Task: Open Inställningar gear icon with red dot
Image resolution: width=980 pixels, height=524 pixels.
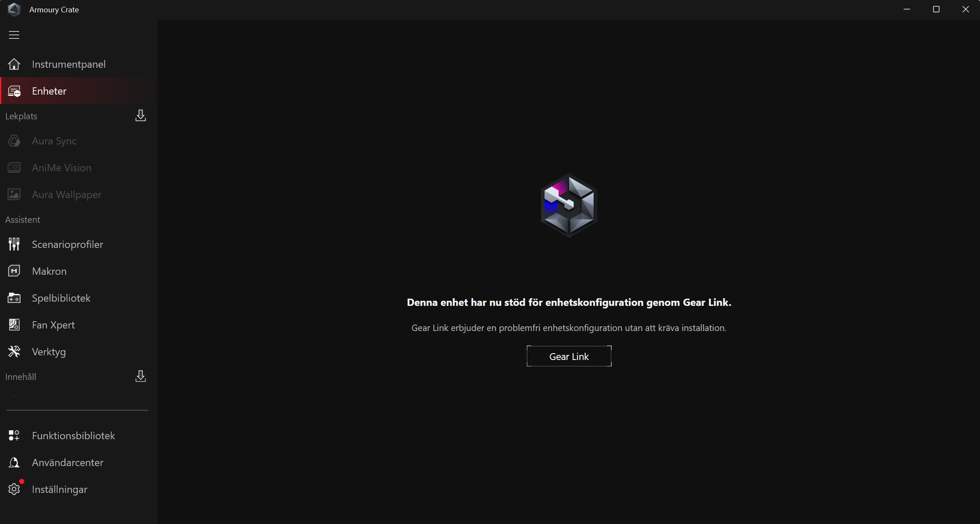Action: coord(14,489)
